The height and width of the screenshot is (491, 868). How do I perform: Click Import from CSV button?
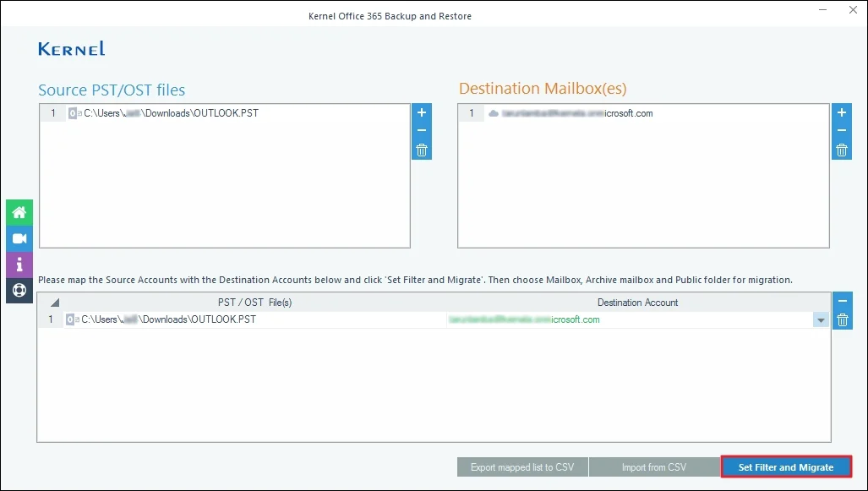coord(654,467)
